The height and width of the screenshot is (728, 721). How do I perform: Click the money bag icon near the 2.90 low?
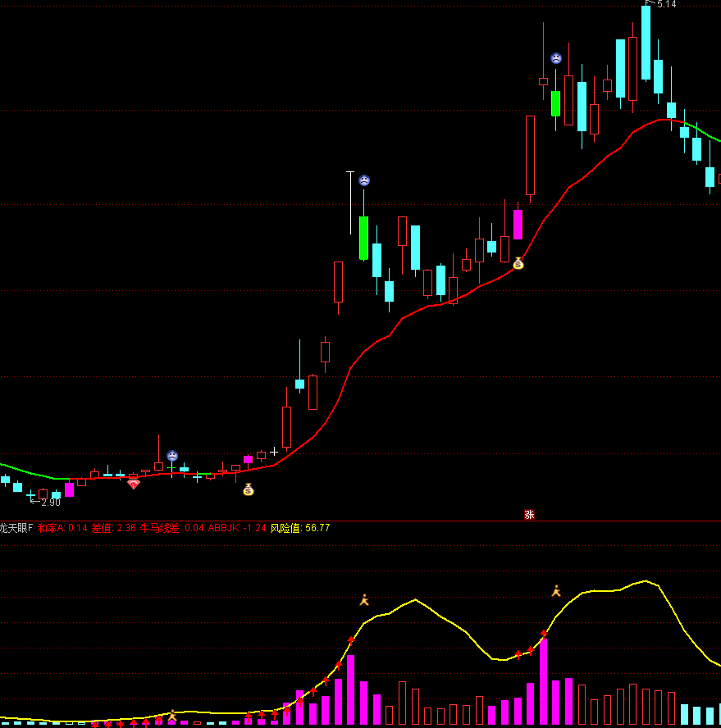pos(249,489)
